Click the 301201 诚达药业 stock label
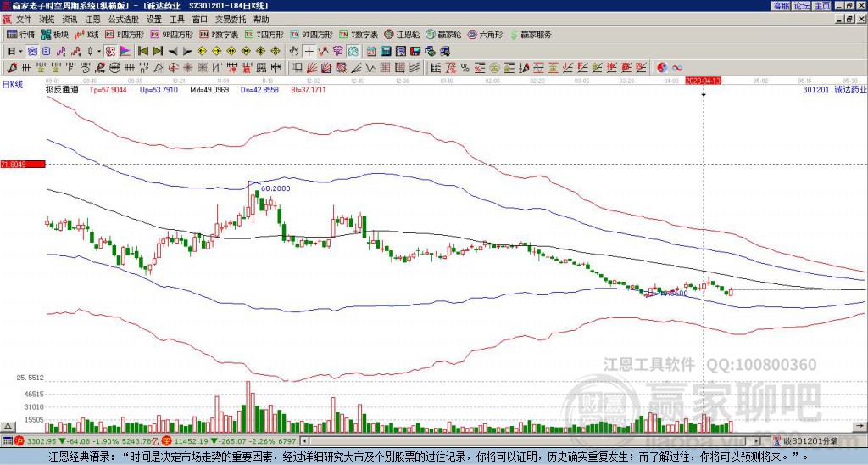 (834, 90)
